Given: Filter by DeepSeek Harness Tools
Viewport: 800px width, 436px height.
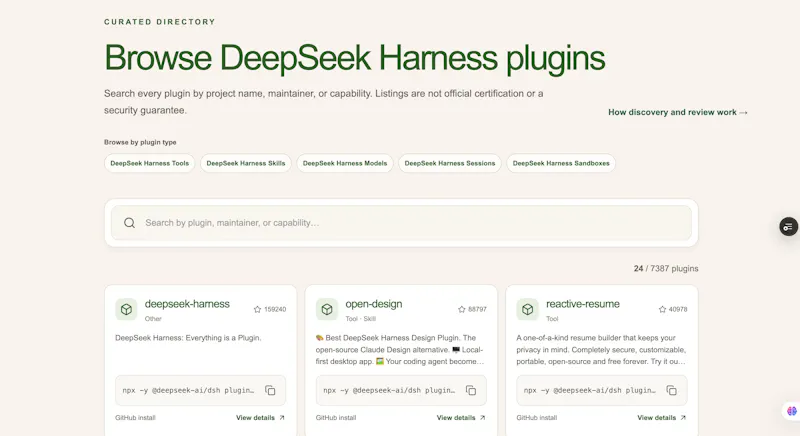Looking at the screenshot, I should tap(149, 163).
